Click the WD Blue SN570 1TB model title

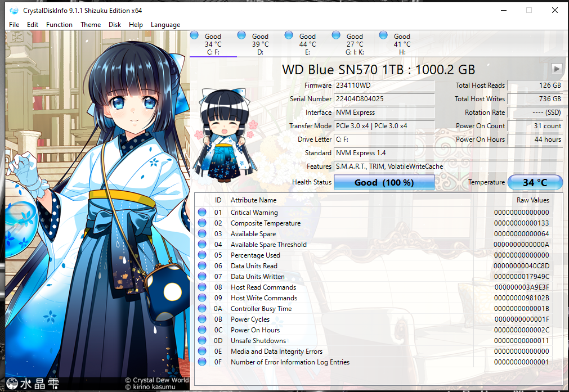coord(378,69)
